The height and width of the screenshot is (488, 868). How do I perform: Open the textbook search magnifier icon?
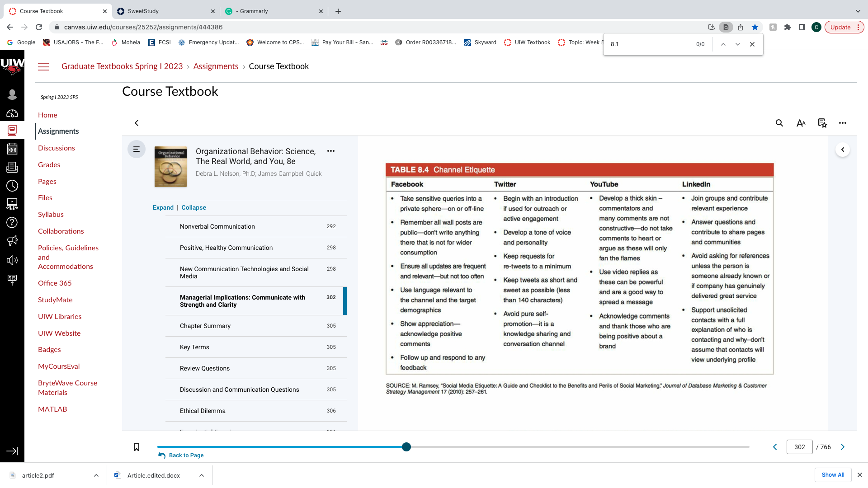click(x=779, y=123)
